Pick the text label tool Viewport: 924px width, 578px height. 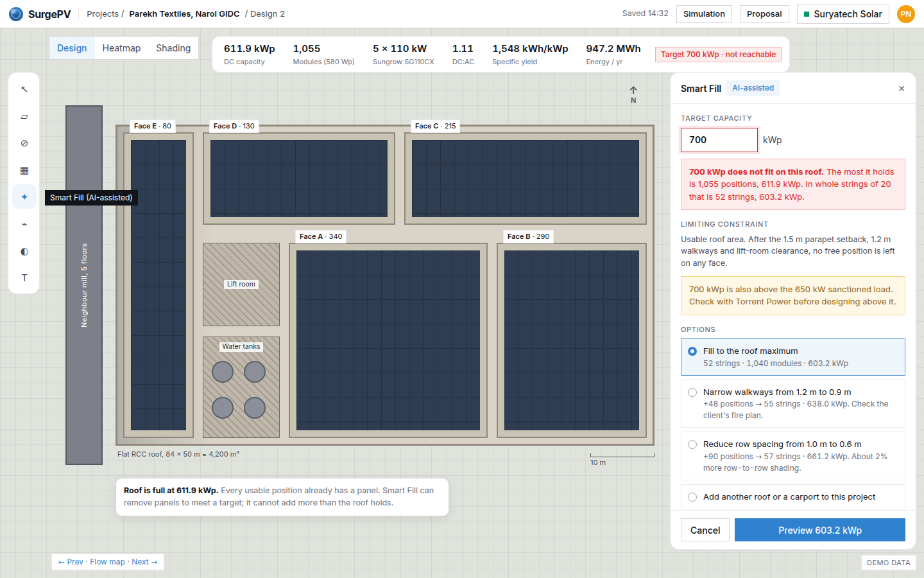coord(24,278)
